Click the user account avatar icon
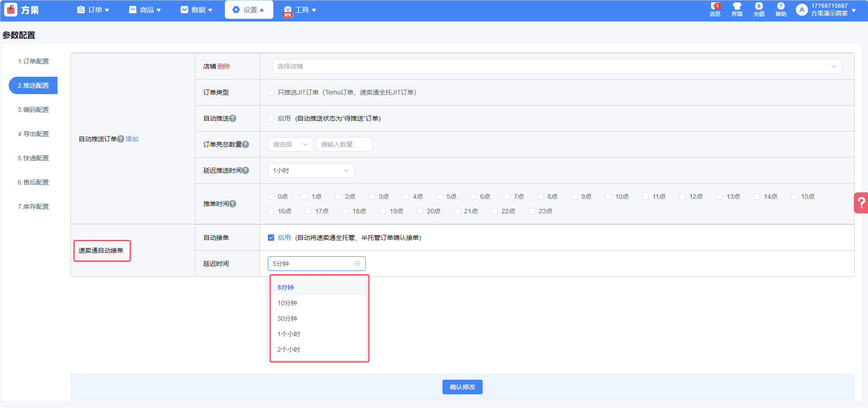The height and width of the screenshot is (408, 868). (x=802, y=10)
